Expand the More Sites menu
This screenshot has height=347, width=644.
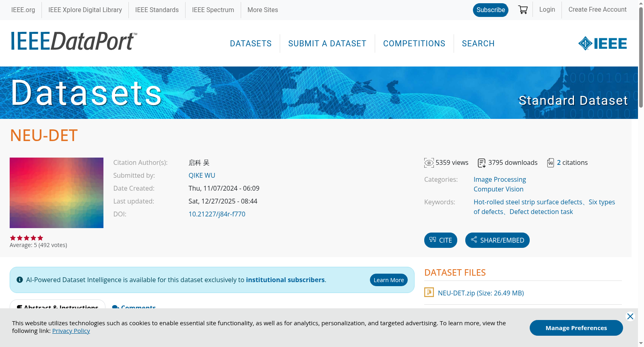point(263,10)
